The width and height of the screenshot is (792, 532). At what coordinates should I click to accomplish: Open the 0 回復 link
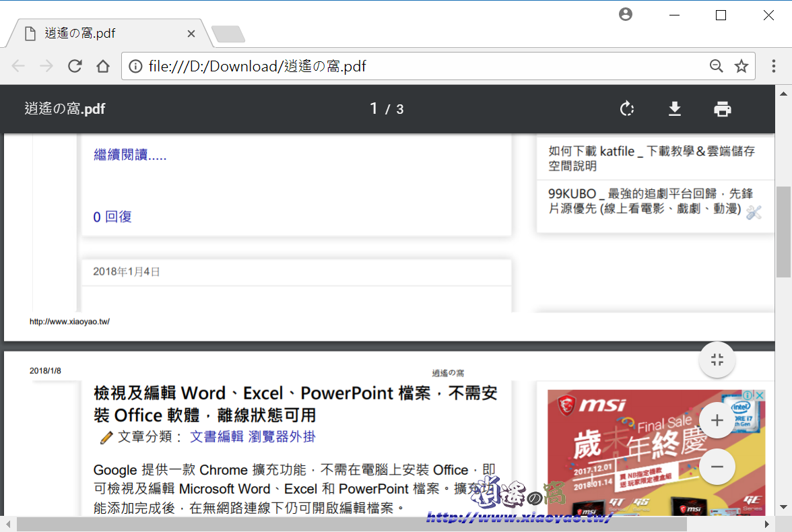[x=112, y=217]
